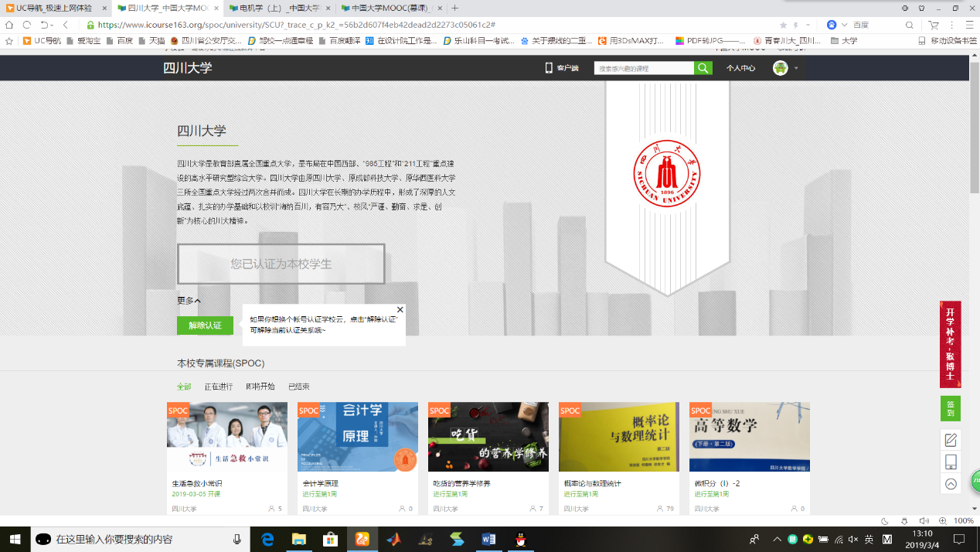
Task: Open the user avatar dropdown arrow
Action: click(x=796, y=68)
